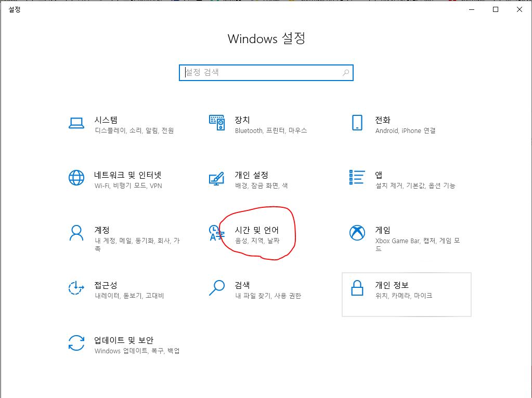Image resolution: width=532 pixels, height=398 pixels.
Task: Minimize the 설정 window
Action: [x=472, y=9]
